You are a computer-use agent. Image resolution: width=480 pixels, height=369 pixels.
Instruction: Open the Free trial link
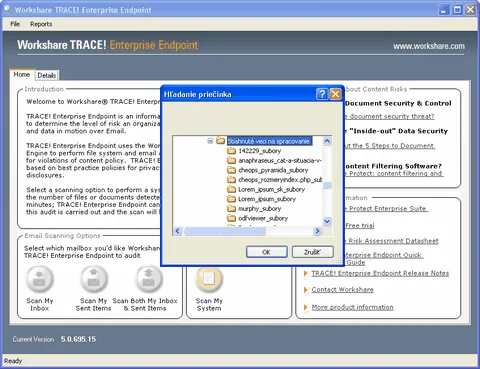(360, 226)
